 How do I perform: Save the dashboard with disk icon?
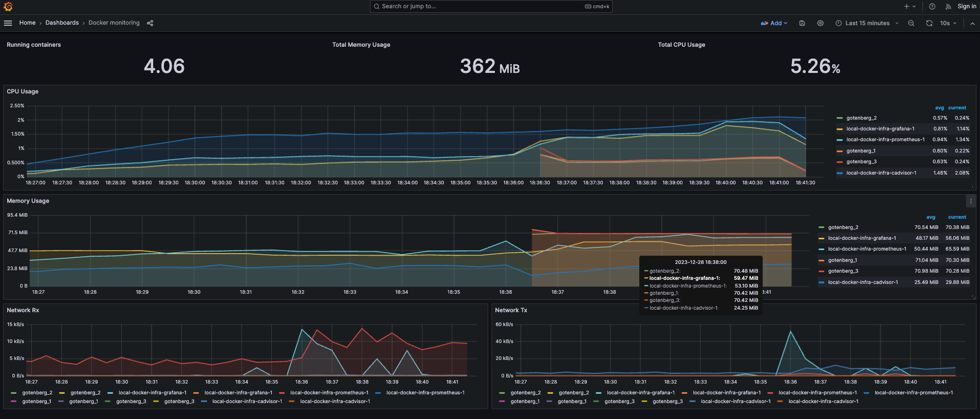(802, 23)
